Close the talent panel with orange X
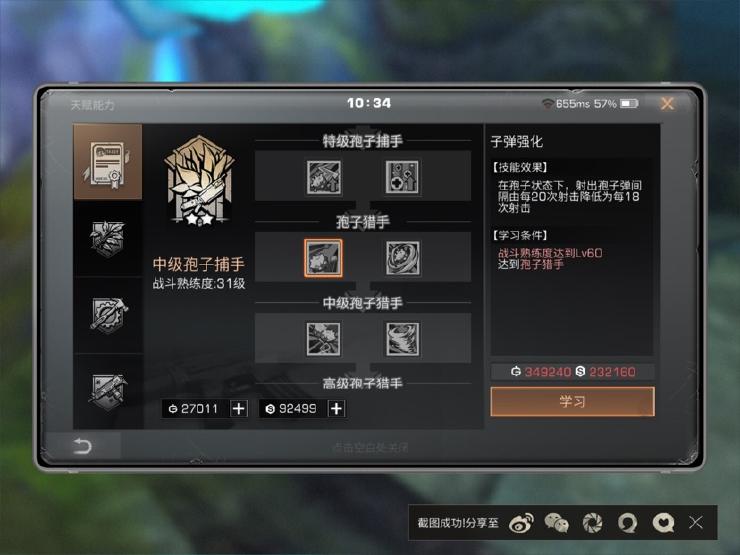Viewport: 740px width, 555px height. click(x=667, y=103)
